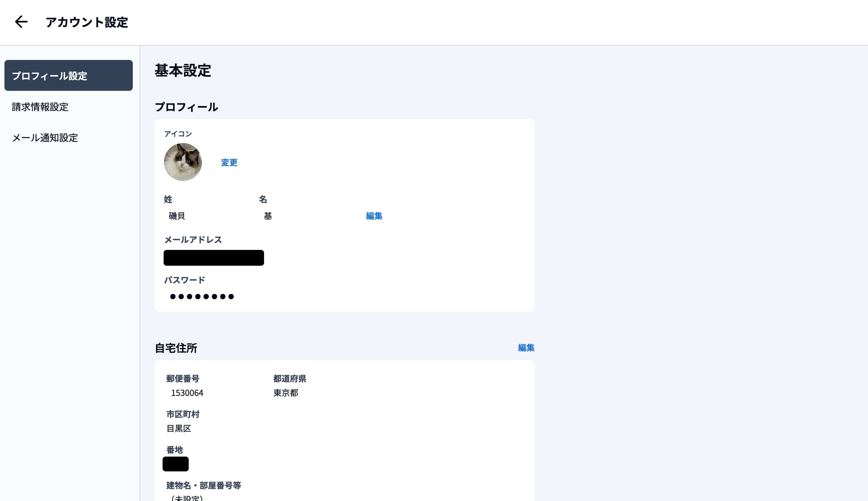
Task: Select the 姓 field showing 磯貝
Action: pyautogui.click(x=177, y=216)
